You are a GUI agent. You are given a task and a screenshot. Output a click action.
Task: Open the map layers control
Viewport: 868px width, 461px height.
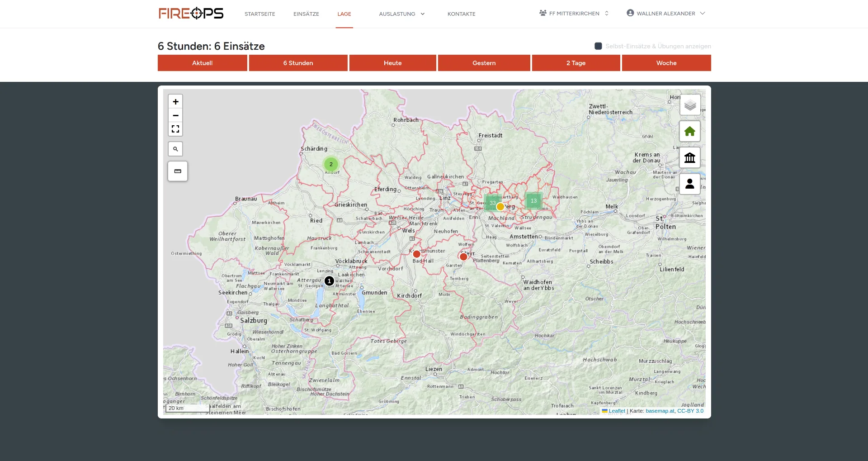click(x=690, y=105)
